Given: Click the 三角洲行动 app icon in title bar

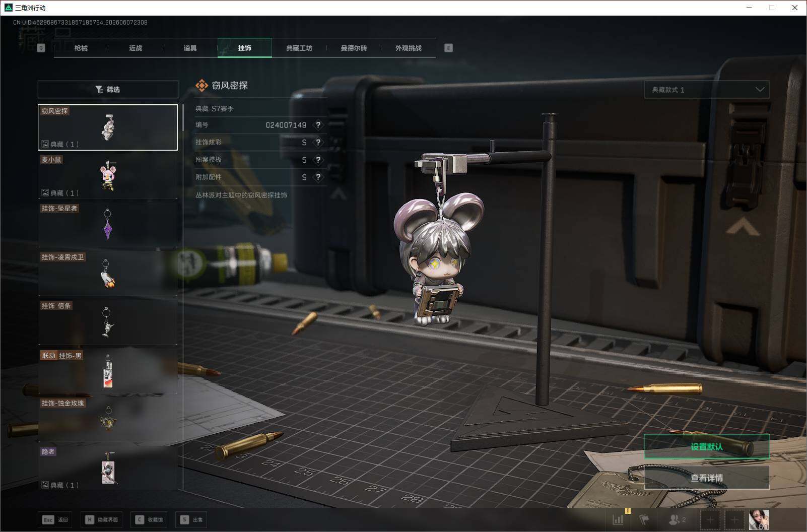Looking at the screenshot, I should pyautogui.click(x=8, y=8).
